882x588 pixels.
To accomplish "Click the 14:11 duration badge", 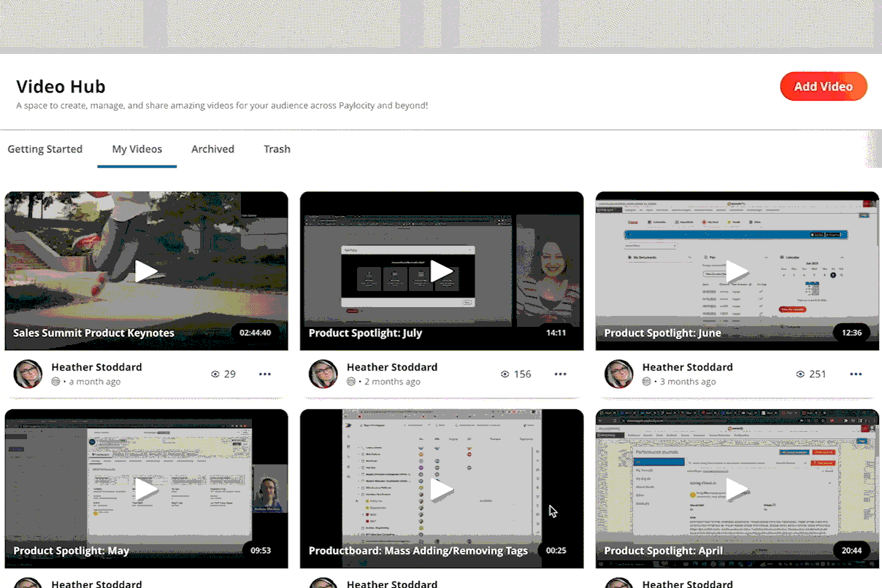I will [556, 333].
